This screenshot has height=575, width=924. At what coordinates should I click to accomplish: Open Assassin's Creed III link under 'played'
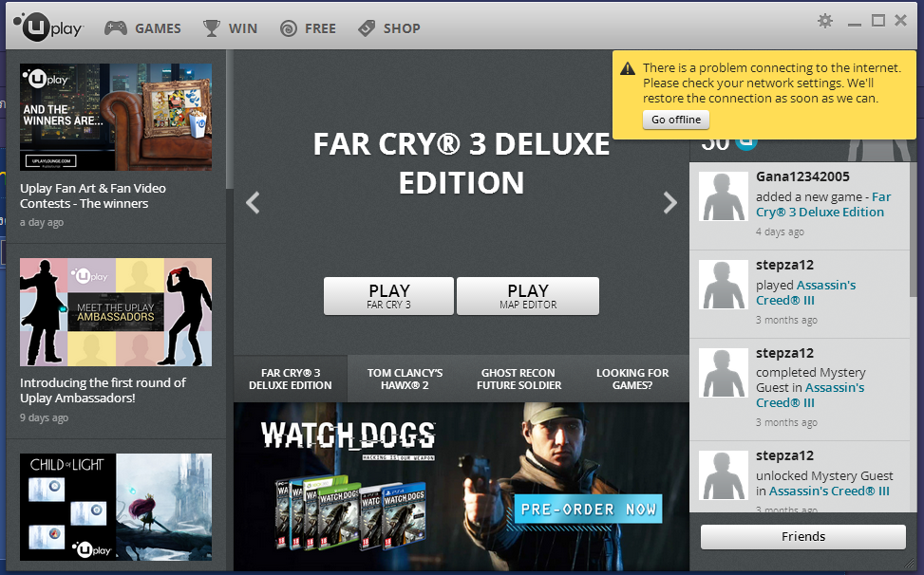pos(806,292)
